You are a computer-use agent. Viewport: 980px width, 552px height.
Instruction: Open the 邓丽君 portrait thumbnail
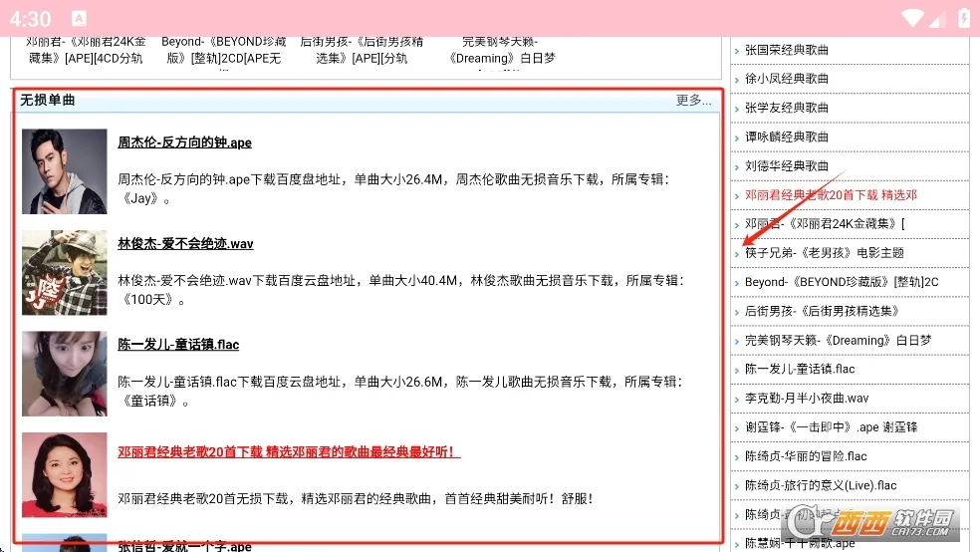65,475
